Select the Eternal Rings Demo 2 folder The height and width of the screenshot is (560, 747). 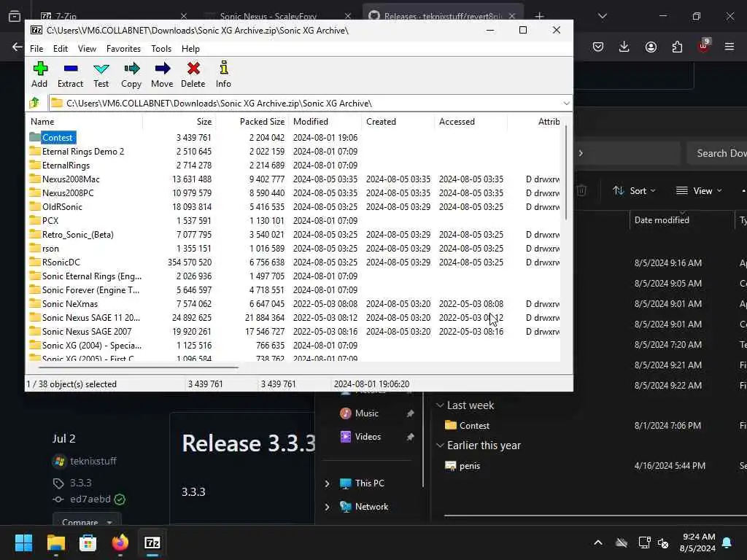click(83, 152)
